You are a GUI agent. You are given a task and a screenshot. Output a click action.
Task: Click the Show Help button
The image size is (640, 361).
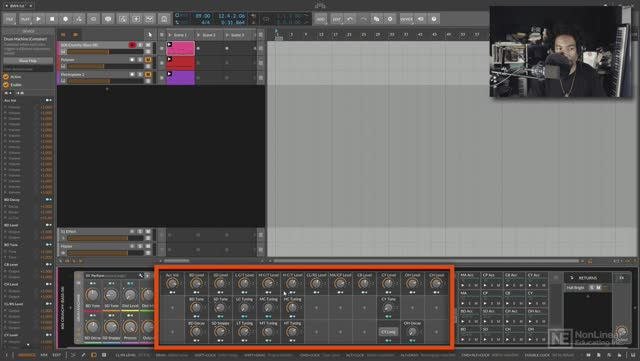point(28,60)
